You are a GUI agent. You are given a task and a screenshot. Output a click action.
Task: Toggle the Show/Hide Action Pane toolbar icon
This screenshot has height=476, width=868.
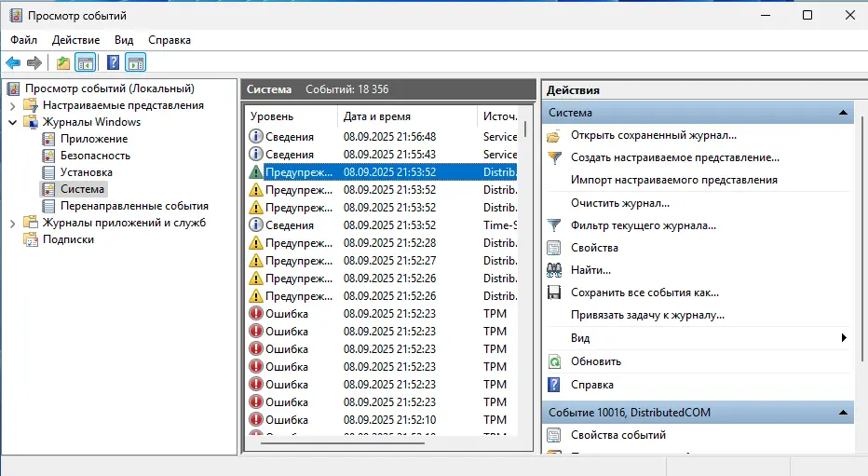[136, 62]
